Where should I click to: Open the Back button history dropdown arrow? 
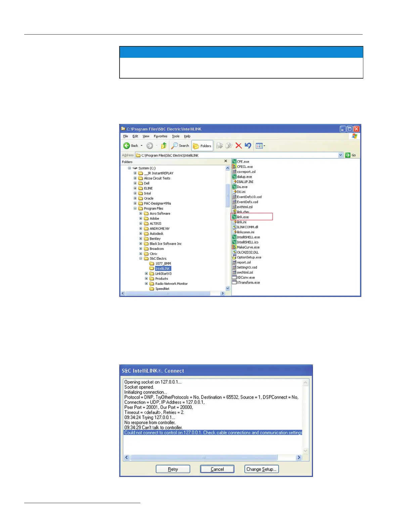tap(141, 146)
